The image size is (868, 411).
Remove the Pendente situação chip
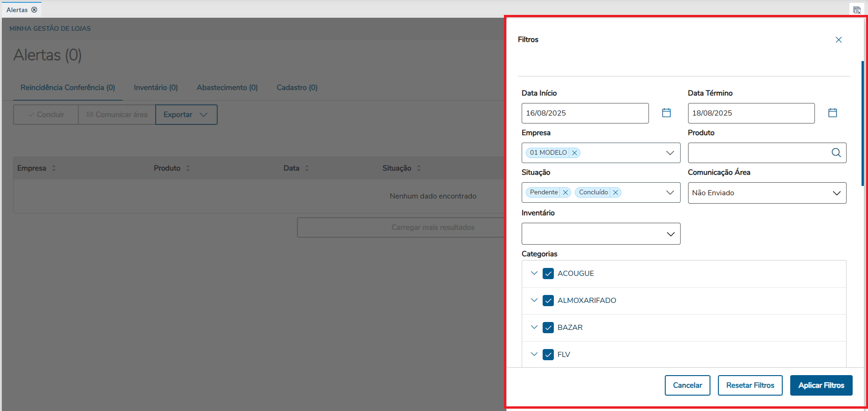(x=565, y=192)
